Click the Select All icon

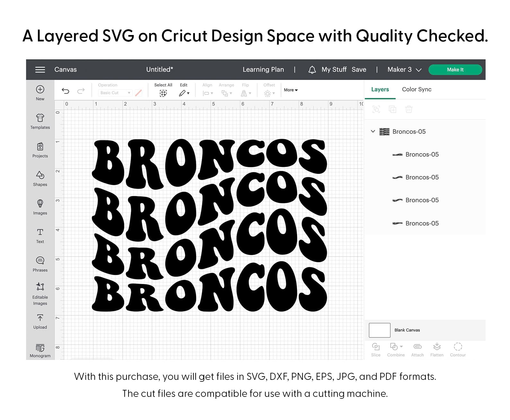163,93
